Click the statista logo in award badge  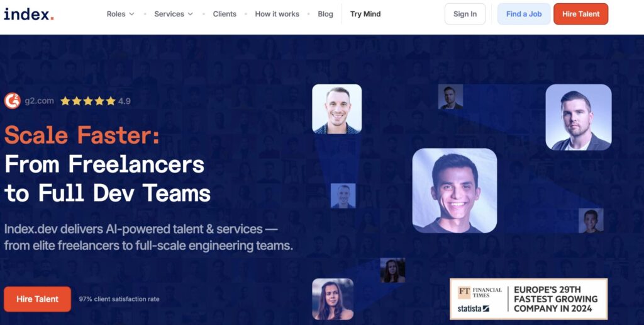474,309
